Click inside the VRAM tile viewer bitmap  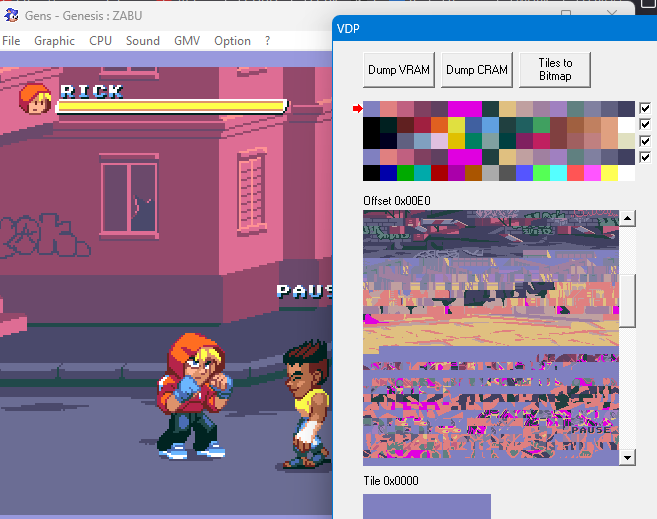click(x=491, y=338)
